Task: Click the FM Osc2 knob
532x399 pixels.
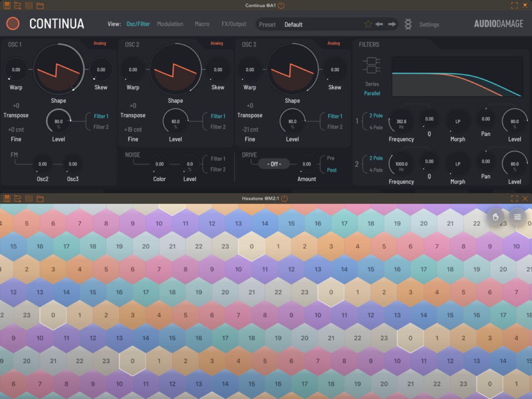Action: (43, 164)
